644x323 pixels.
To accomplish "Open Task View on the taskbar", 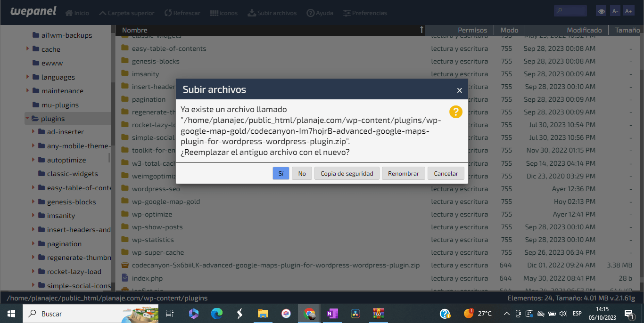I will click(170, 314).
